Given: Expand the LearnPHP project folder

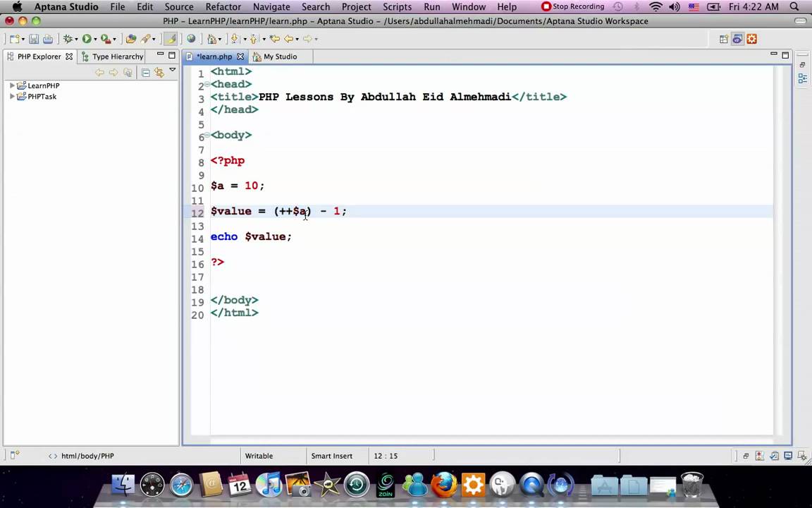Looking at the screenshot, I should point(12,85).
